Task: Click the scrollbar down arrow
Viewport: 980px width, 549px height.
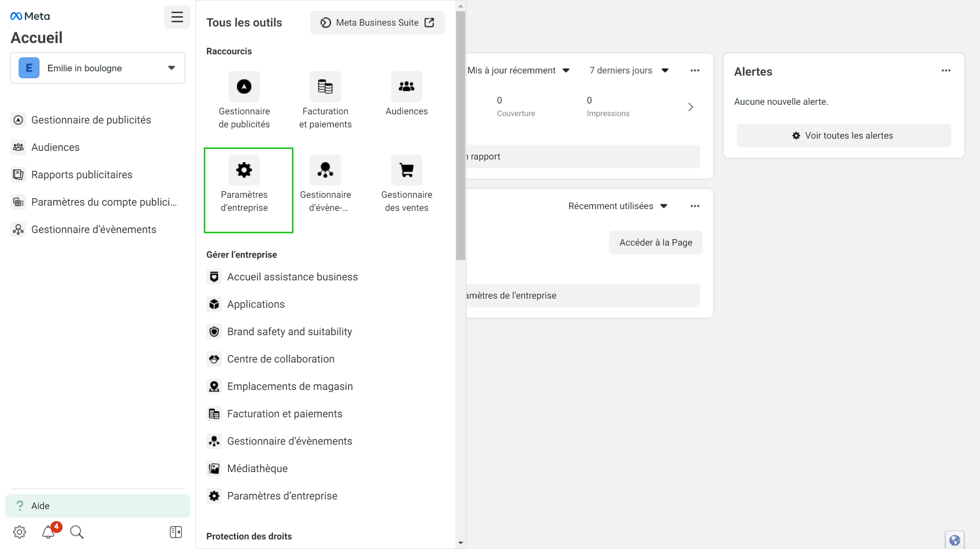Action: [x=460, y=543]
